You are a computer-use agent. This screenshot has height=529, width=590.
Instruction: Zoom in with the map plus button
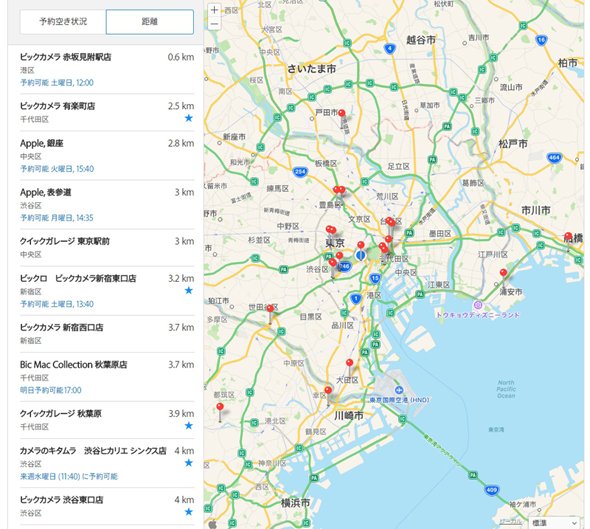(x=214, y=10)
